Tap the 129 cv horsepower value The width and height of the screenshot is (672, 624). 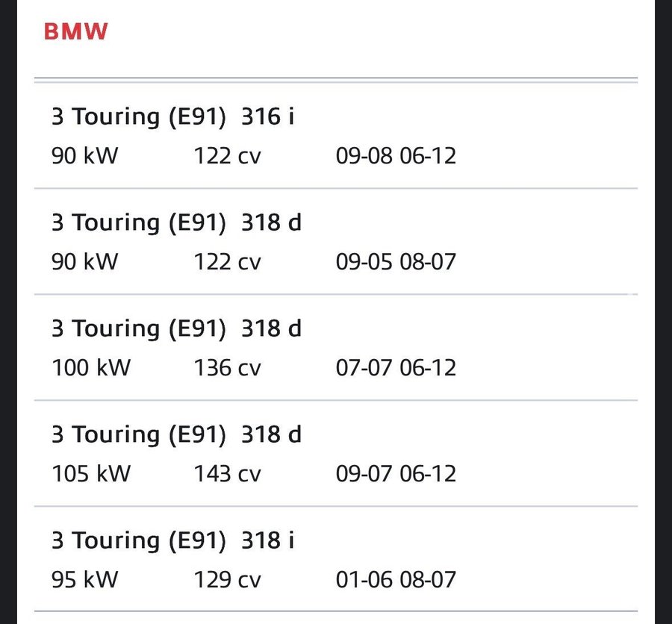pyautogui.click(x=228, y=580)
